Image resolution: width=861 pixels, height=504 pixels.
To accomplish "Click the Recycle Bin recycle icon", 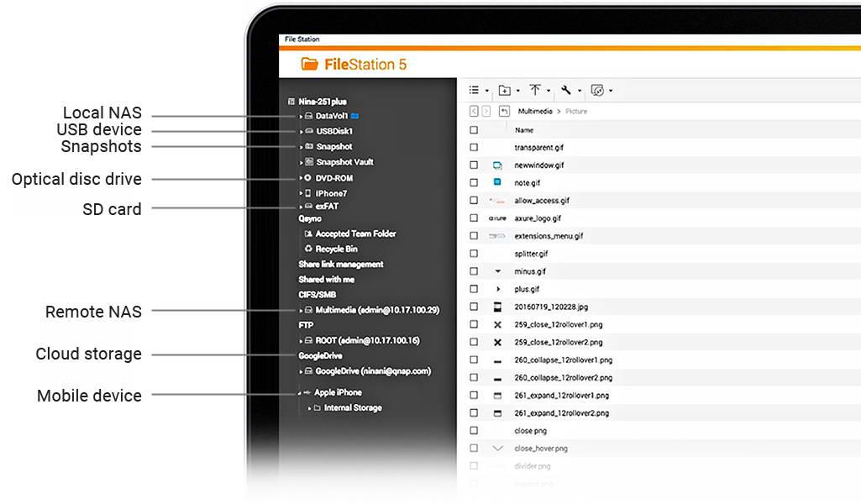I will click(x=308, y=249).
